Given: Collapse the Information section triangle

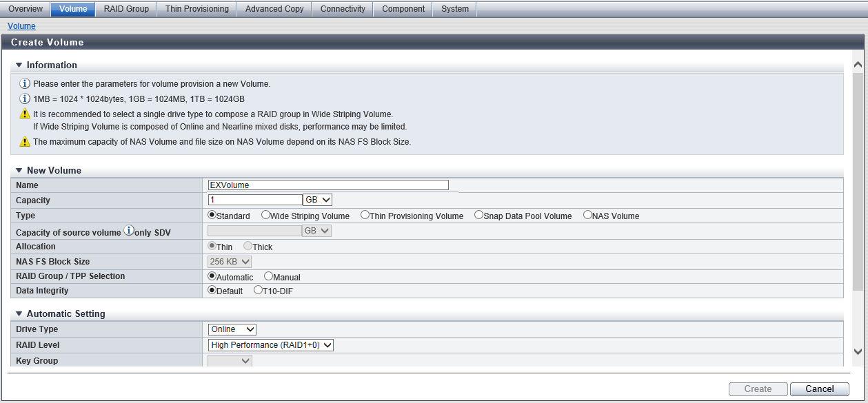Looking at the screenshot, I should click(x=19, y=65).
